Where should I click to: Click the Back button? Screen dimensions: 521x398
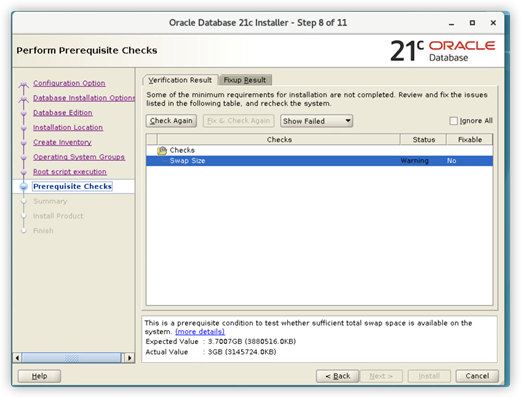pyautogui.click(x=337, y=376)
